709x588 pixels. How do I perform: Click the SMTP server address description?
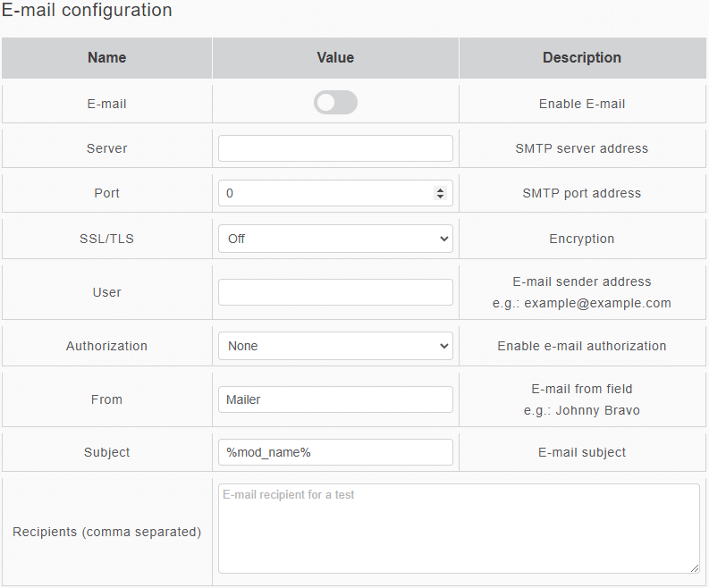(582, 148)
